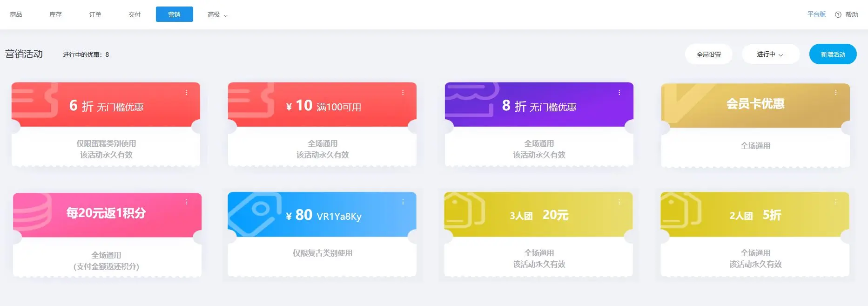Open three-dot menu on 每20元返1积分 card
This screenshot has height=306, width=868.
(x=187, y=202)
